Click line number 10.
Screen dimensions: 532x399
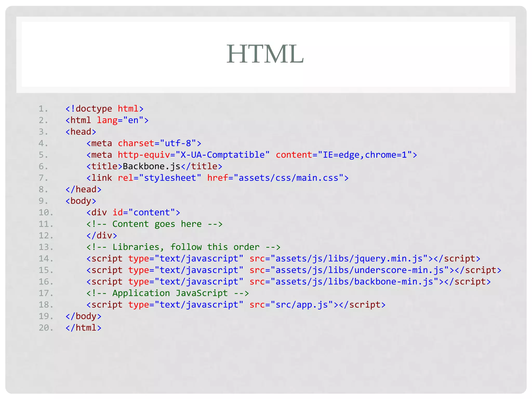point(46,212)
